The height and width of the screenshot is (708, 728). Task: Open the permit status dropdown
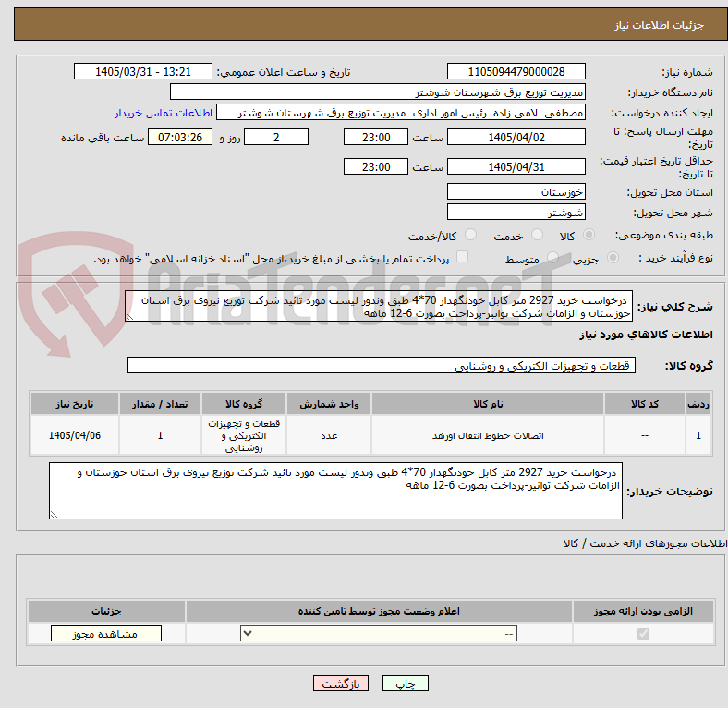(x=379, y=634)
